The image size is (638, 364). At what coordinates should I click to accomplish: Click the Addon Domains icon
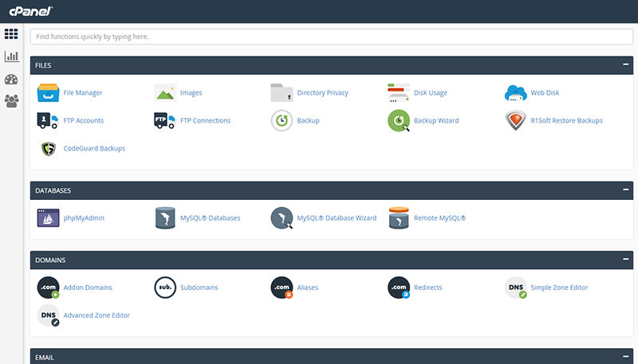tap(48, 288)
